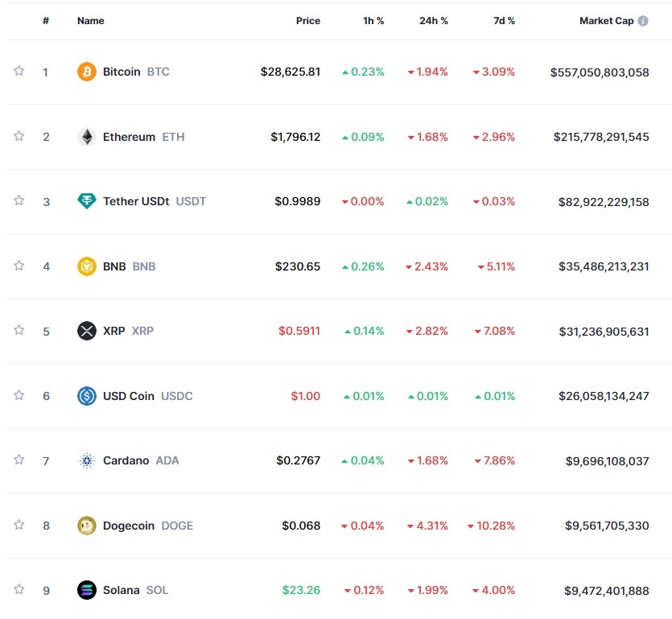Click the Bitcoin coin logo
This screenshot has height=619, width=672.
pos(86,72)
